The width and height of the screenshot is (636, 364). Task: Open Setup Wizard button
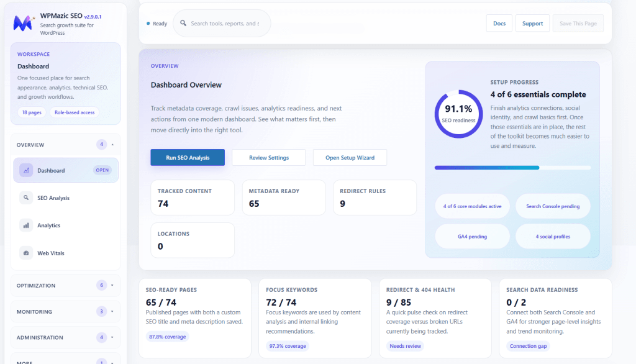click(350, 157)
